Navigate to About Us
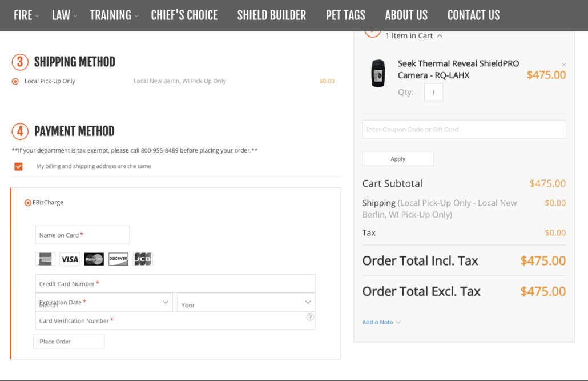Image resolution: width=588 pixels, height=381 pixels. (x=406, y=15)
